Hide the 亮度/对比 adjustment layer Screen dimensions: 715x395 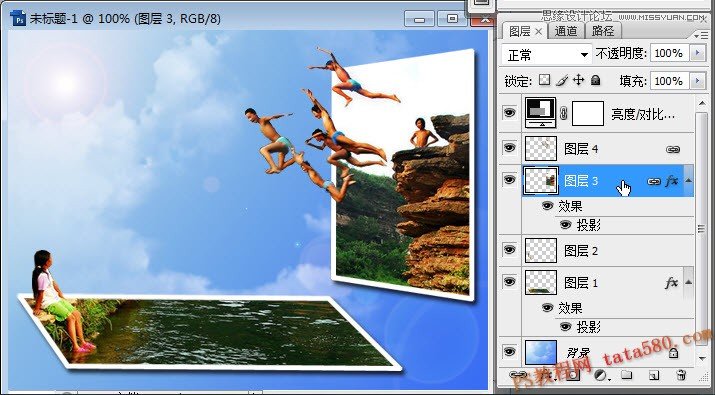[x=509, y=112]
